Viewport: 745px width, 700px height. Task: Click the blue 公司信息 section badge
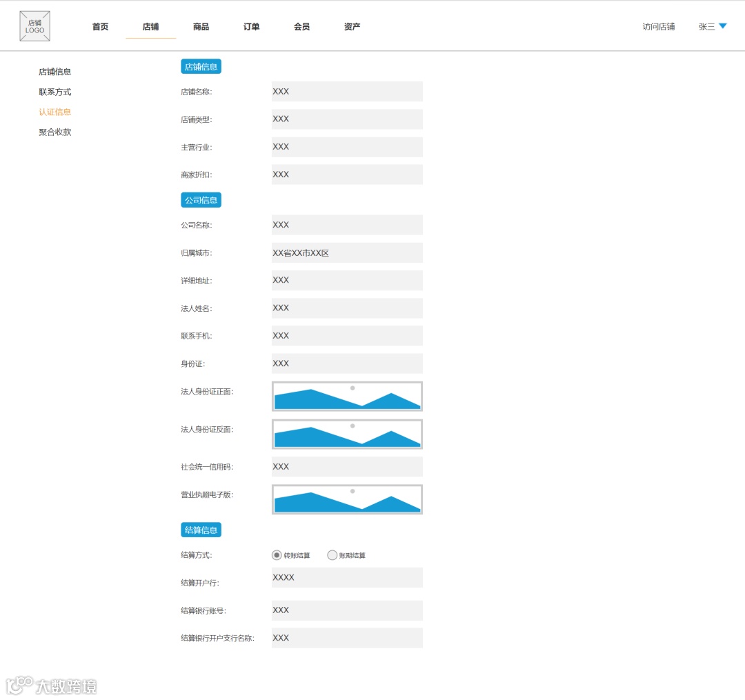pyautogui.click(x=201, y=200)
